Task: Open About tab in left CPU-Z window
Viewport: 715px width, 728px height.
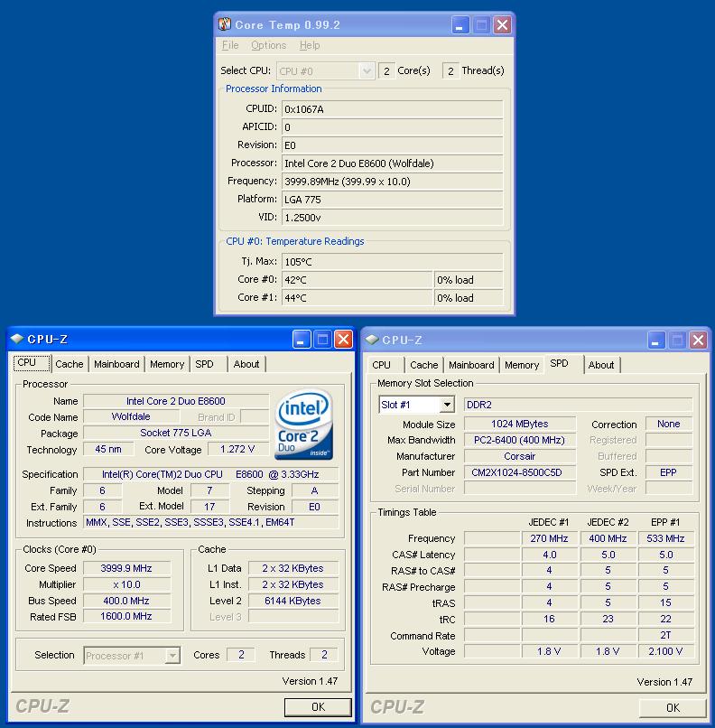Action: pyautogui.click(x=246, y=364)
